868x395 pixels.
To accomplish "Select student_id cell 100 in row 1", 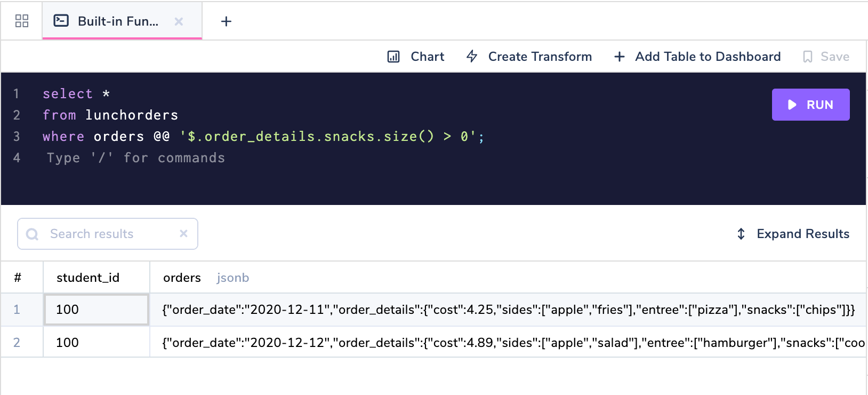I will click(x=97, y=310).
